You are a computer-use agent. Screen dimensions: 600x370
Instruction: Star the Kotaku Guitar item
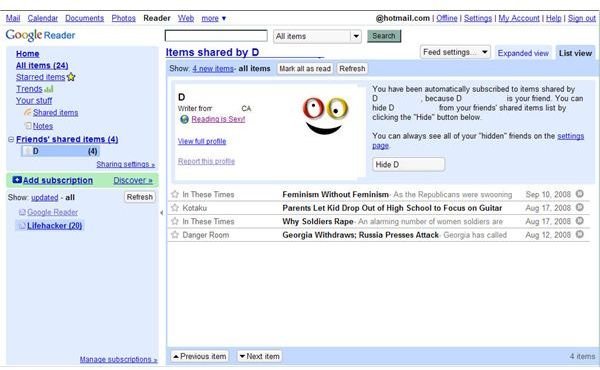pos(175,208)
